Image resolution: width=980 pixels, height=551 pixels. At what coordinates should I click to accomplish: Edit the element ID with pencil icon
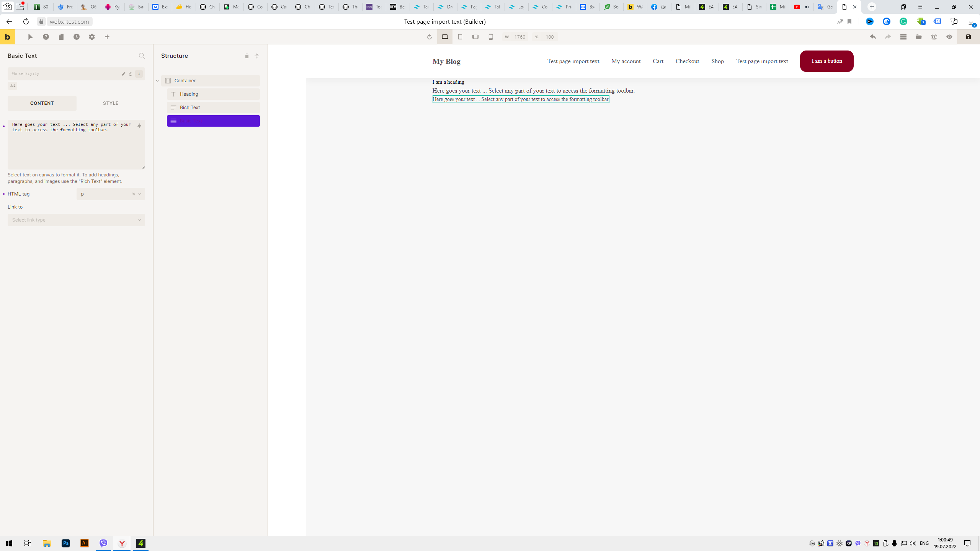pyautogui.click(x=123, y=74)
